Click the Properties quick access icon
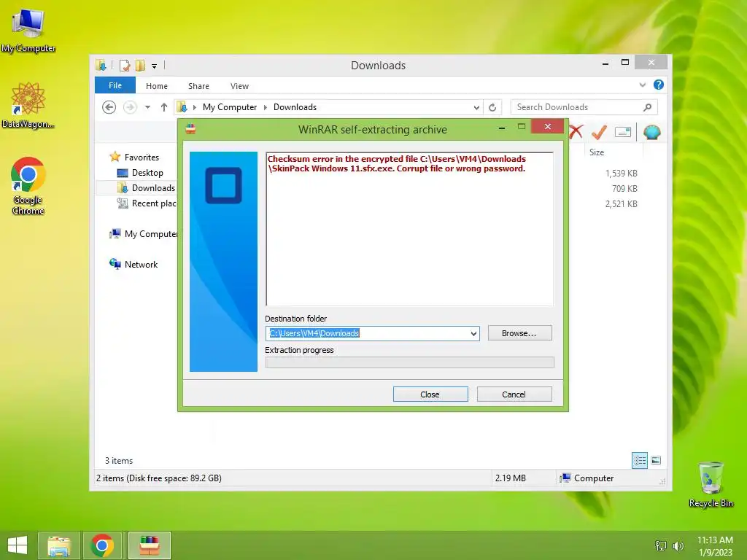The image size is (747, 560). [x=125, y=65]
